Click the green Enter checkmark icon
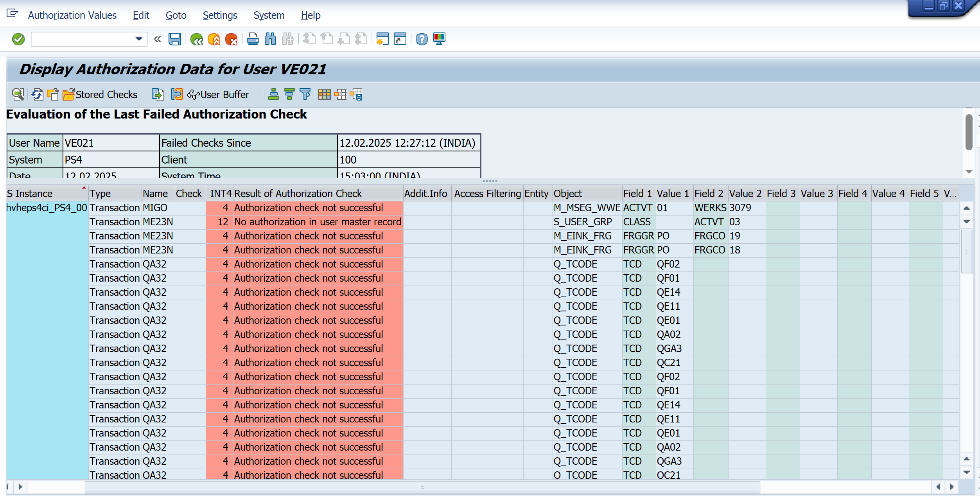The width and height of the screenshot is (980, 496). coord(18,39)
